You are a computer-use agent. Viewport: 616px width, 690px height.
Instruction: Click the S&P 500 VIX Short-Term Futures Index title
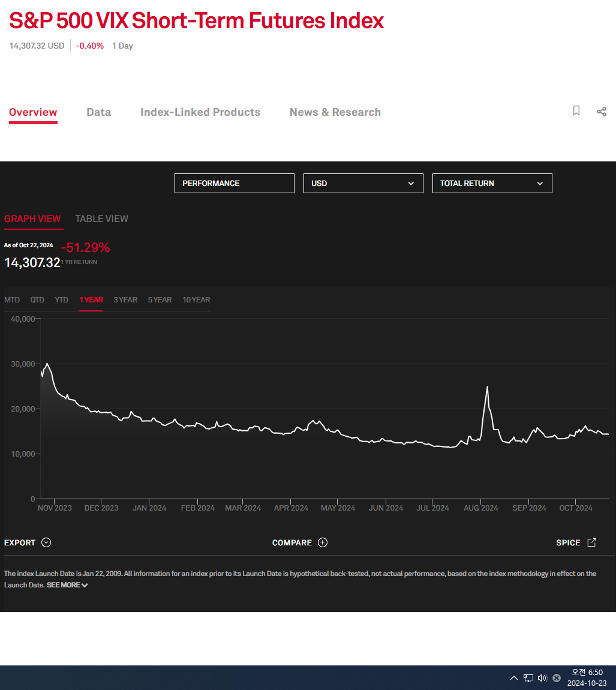coord(196,20)
